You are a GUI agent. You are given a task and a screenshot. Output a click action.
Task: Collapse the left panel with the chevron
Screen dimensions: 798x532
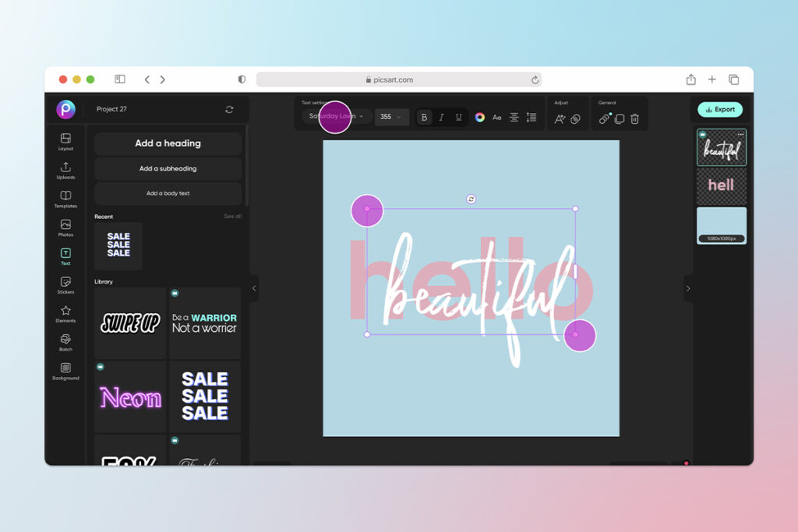tap(253, 288)
